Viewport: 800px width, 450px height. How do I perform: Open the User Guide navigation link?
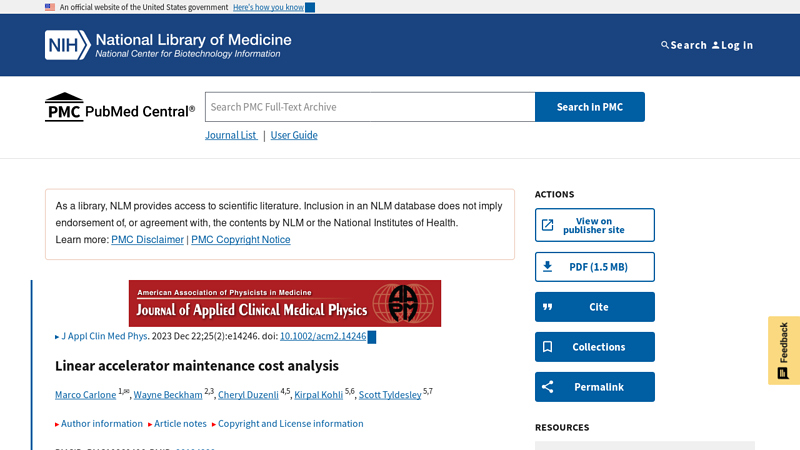click(x=294, y=135)
